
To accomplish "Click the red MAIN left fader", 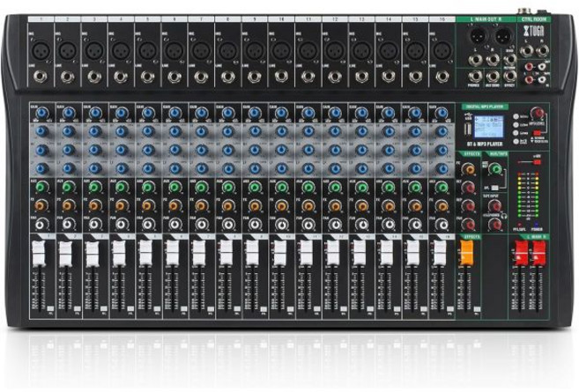I will pyautogui.click(x=521, y=254).
